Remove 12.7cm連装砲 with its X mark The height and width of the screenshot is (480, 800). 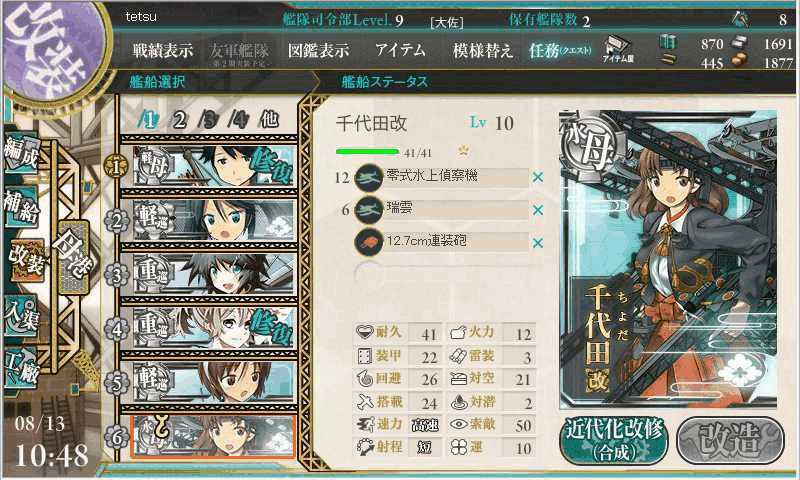click(x=537, y=243)
